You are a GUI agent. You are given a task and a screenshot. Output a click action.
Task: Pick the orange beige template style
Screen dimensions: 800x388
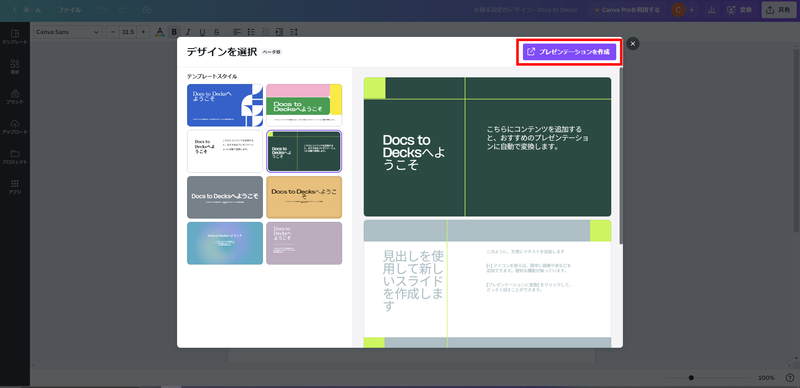click(x=304, y=197)
